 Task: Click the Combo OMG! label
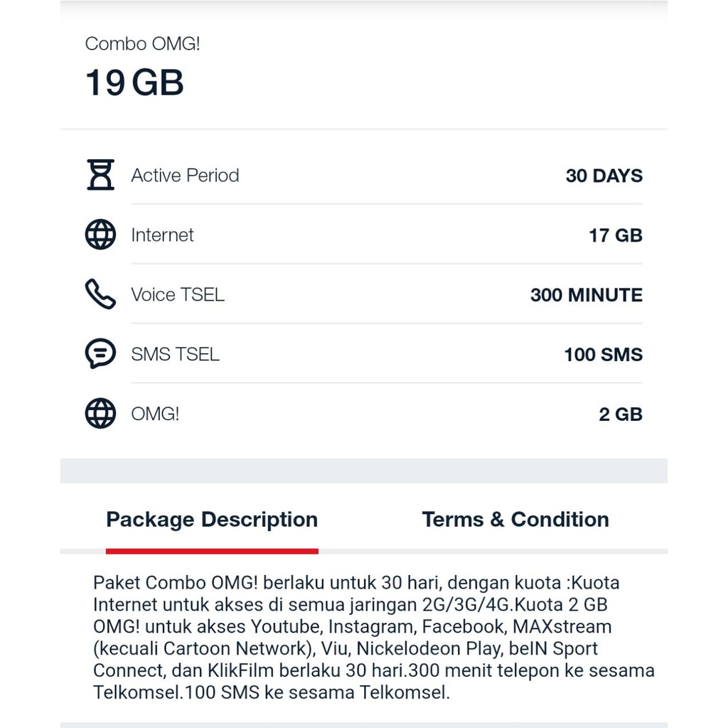click(142, 43)
